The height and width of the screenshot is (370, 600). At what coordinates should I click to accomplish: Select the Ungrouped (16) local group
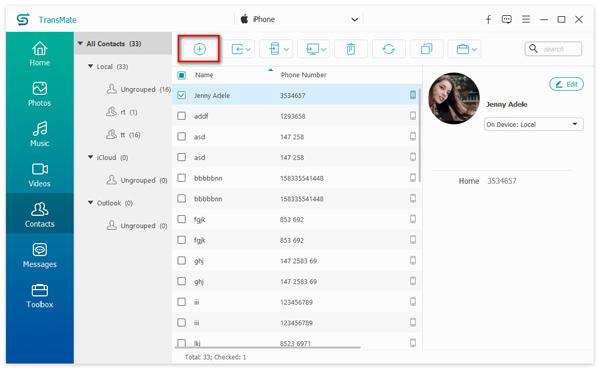(139, 89)
